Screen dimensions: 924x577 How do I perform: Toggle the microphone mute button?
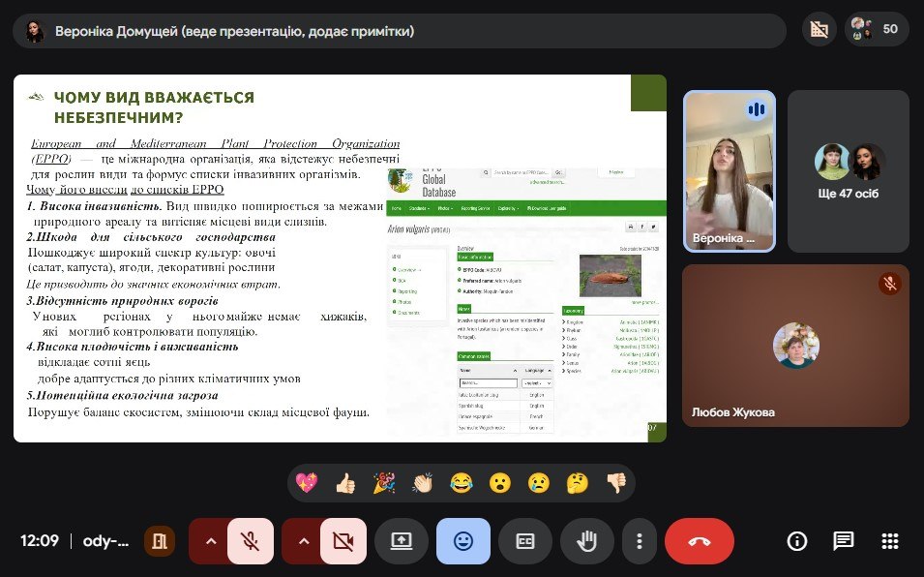point(251,541)
